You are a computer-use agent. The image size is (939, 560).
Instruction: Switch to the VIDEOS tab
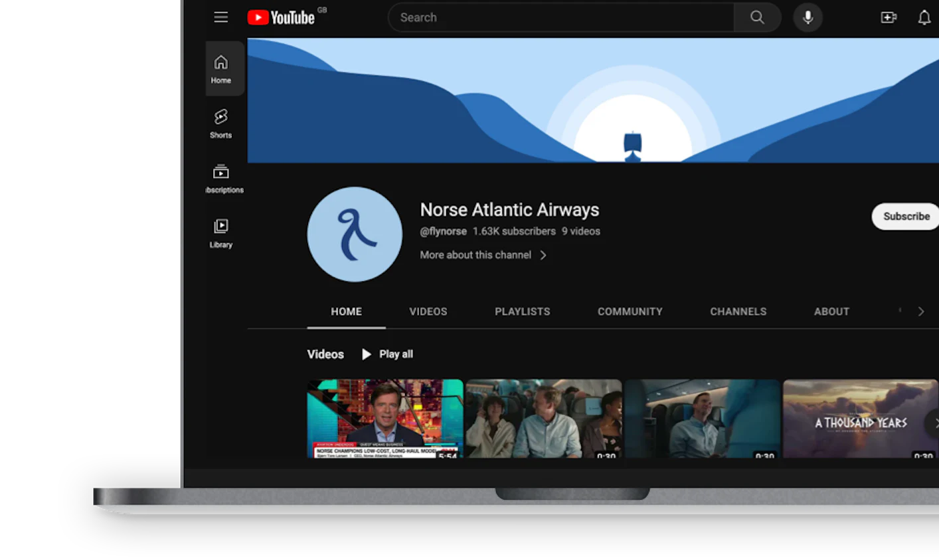coord(428,311)
